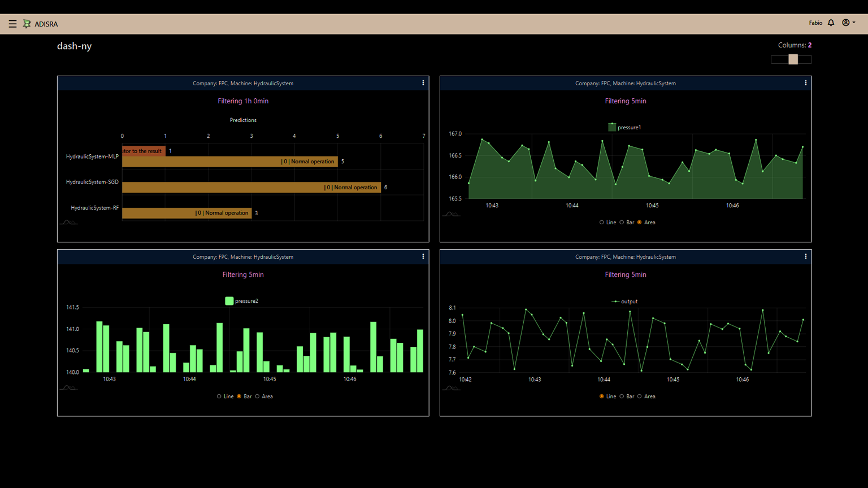Open the hamburger navigation menu
868x488 pixels.
click(x=12, y=24)
